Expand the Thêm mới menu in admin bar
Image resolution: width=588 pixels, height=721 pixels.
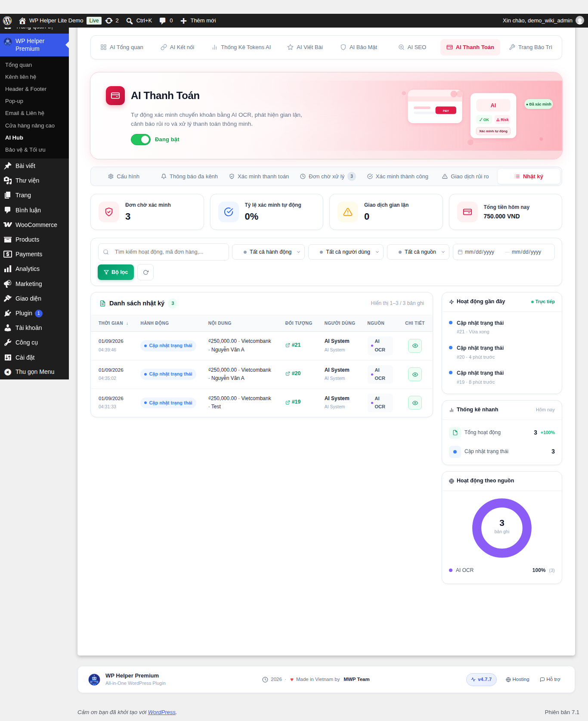click(x=198, y=21)
